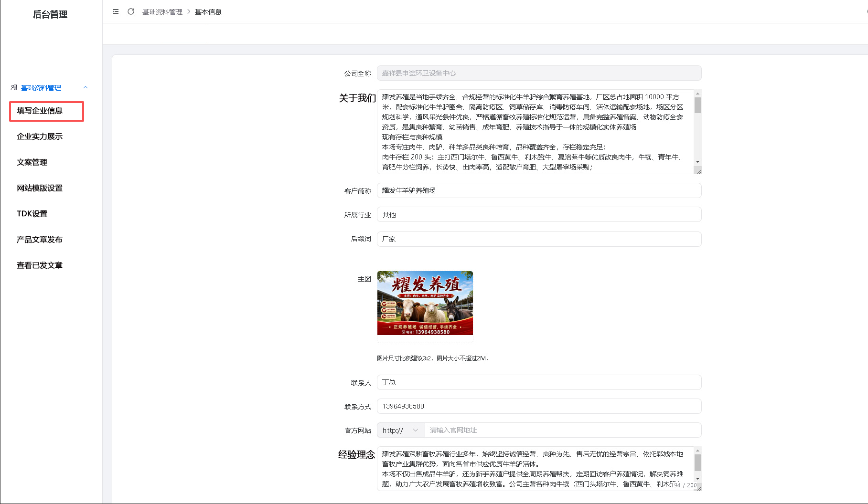Select 填写企业信息 in sidebar
This screenshot has height=504, width=868.
pos(47,111)
